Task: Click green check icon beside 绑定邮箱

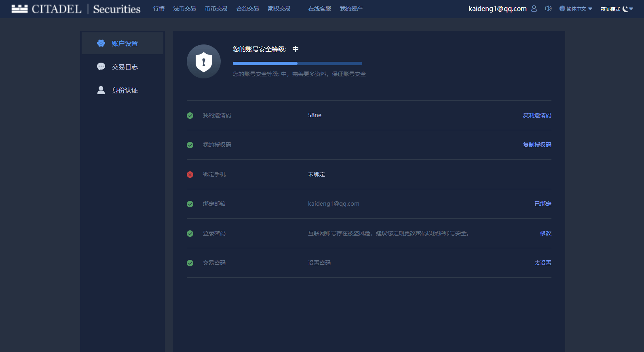Action: [x=190, y=204]
